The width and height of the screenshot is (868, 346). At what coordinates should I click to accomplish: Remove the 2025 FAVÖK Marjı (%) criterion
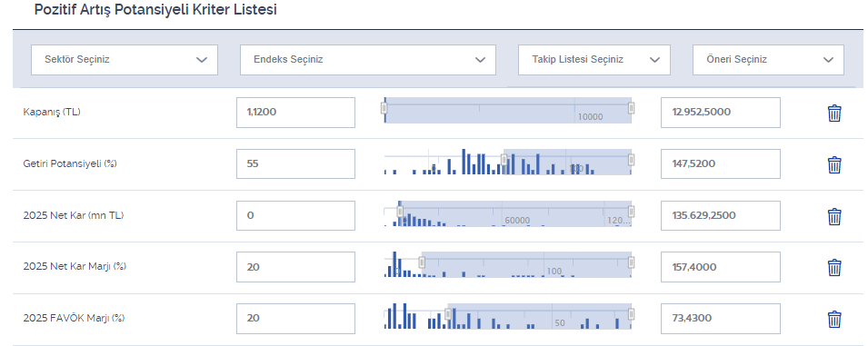click(834, 319)
